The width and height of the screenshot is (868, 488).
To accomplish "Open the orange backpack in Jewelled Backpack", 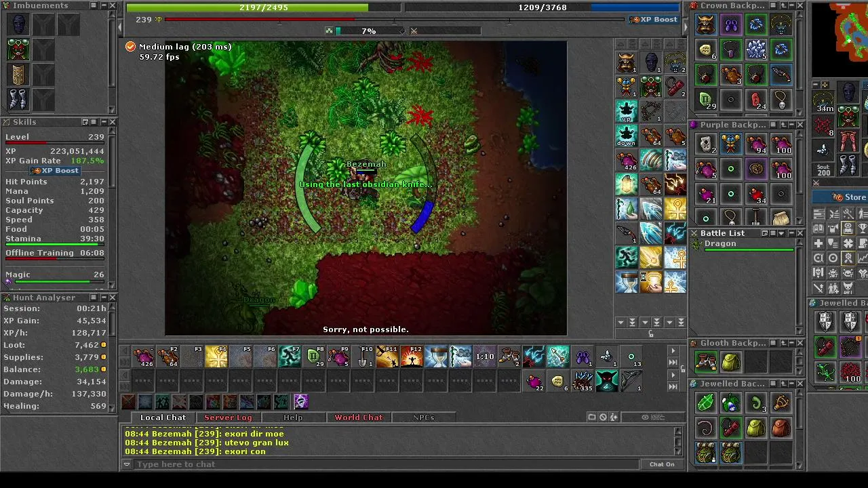I will (781, 428).
